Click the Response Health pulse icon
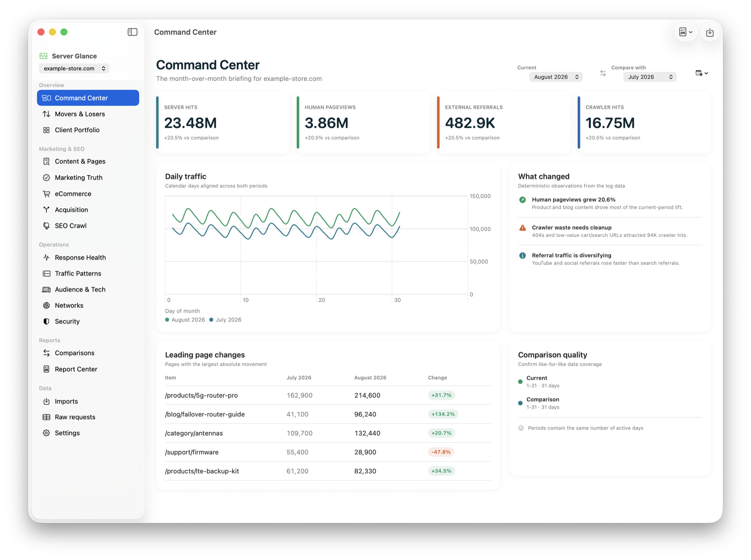 [46, 257]
